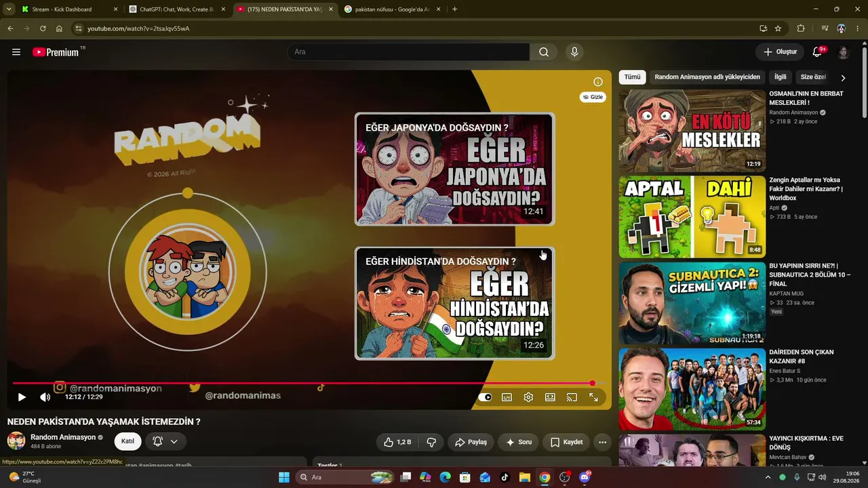Open the player settings gear
868x488 pixels.
[528, 397]
